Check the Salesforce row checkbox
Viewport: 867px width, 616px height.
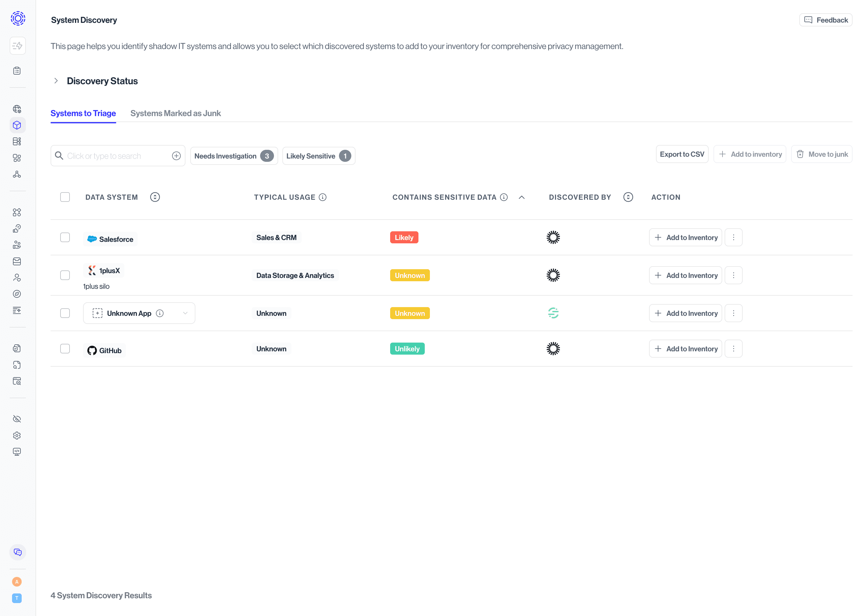[65, 237]
